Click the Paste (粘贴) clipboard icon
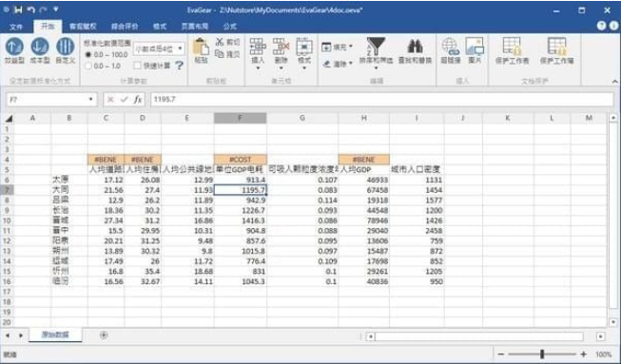Image resolution: width=621 pixels, height=364 pixels. (202, 48)
